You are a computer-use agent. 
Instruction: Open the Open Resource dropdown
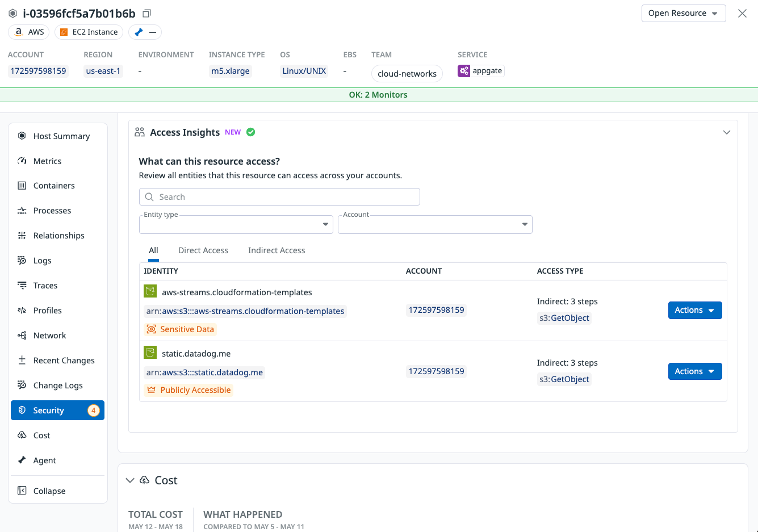pyautogui.click(x=684, y=13)
